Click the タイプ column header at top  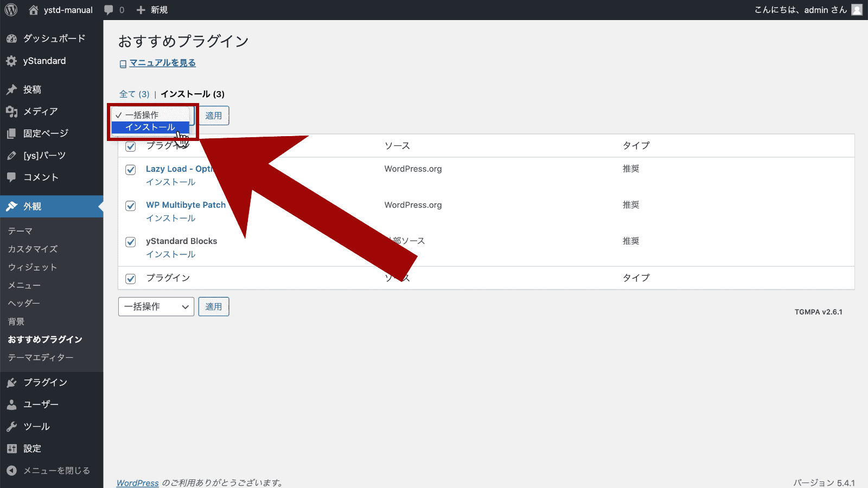coord(636,145)
